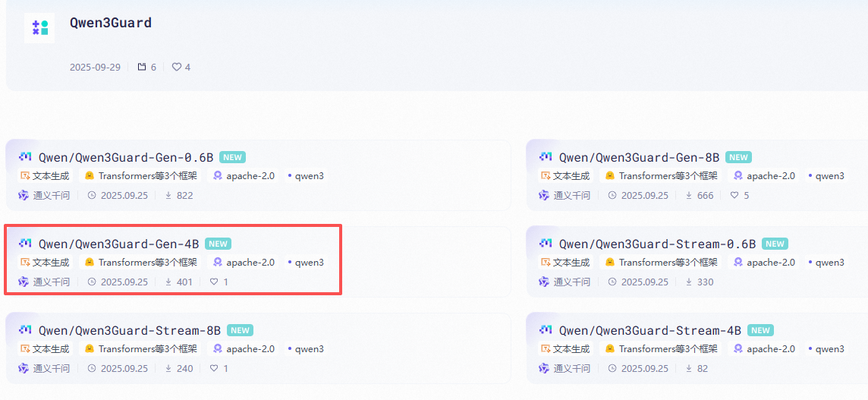Click 通义千问 organization on Qwen3Guard-Stream-4B card

click(565, 368)
